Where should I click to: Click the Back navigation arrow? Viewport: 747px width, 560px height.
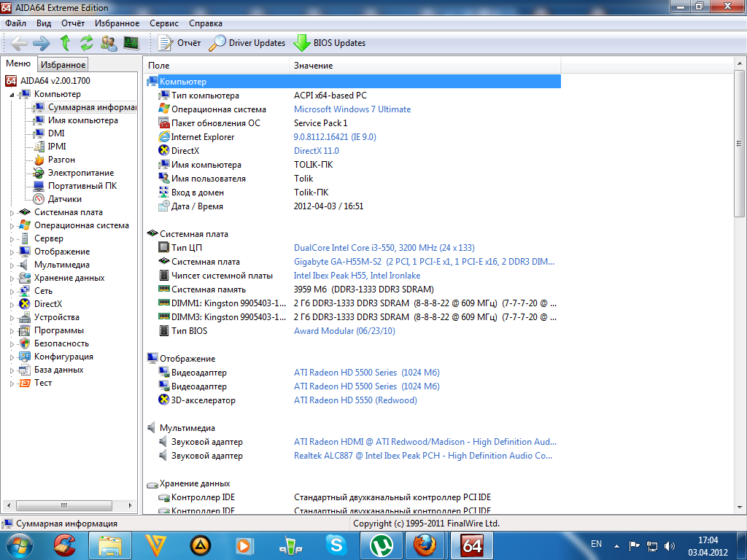point(18,43)
